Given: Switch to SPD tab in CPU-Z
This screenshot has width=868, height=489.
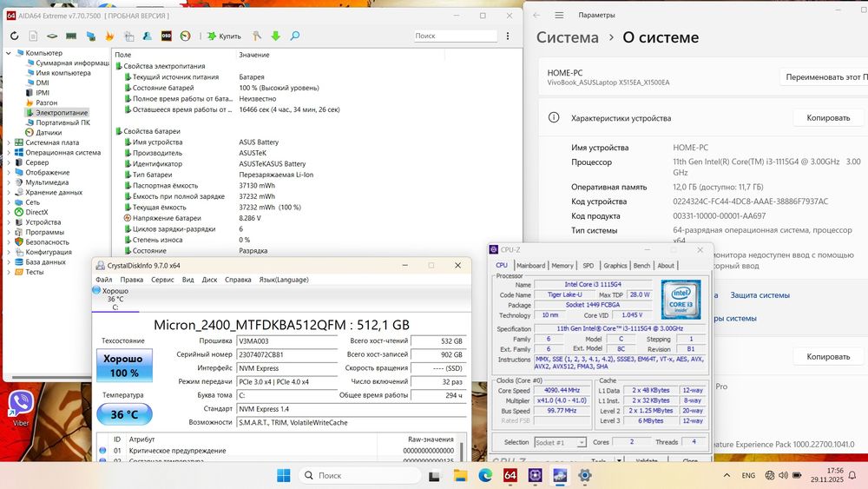Looking at the screenshot, I should tap(588, 266).
